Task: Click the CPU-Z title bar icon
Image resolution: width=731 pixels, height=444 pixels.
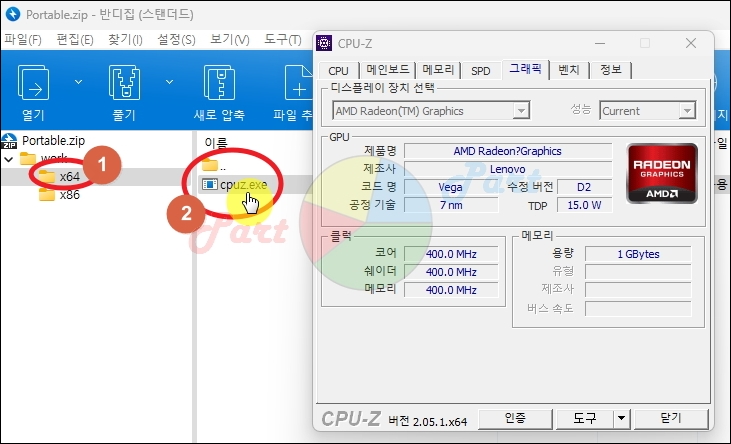Action: (x=324, y=43)
